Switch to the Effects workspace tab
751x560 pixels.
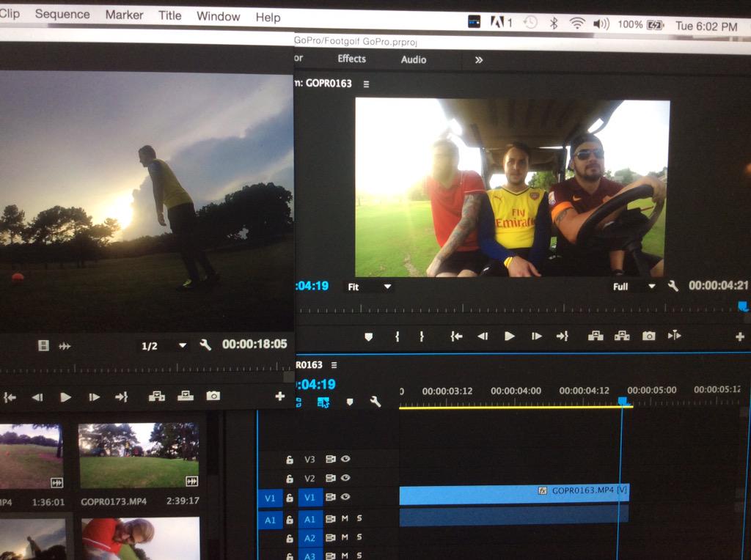point(351,59)
